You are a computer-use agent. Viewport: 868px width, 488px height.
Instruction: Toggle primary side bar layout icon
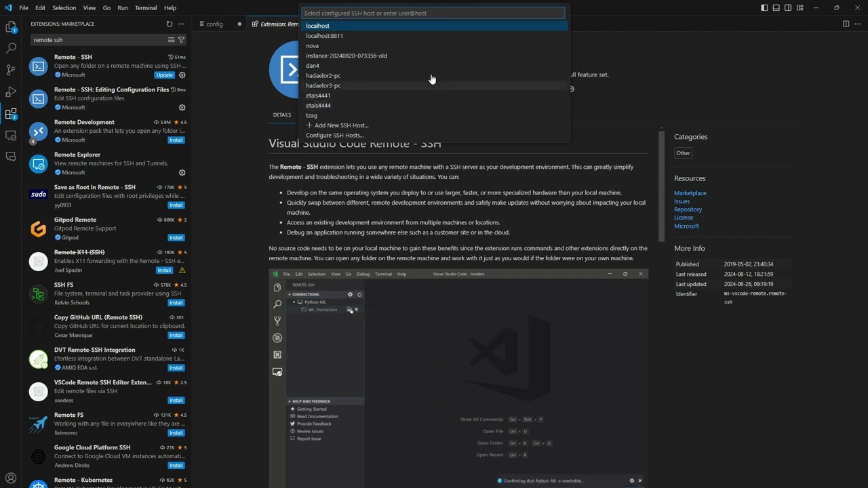(764, 7)
